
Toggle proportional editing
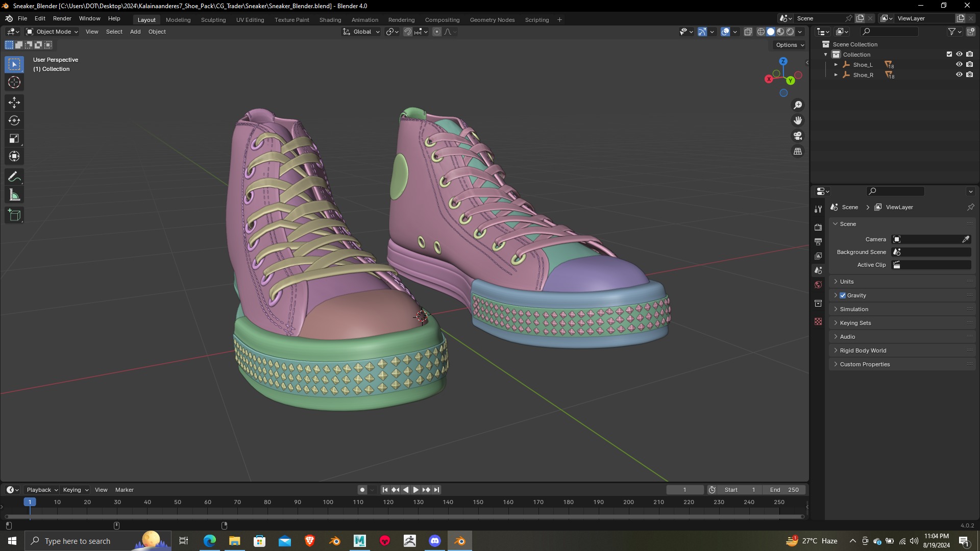pyautogui.click(x=437, y=32)
